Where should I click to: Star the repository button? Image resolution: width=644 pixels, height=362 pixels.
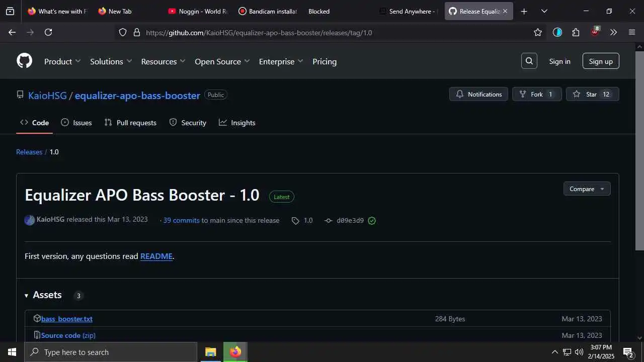point(592,94)
